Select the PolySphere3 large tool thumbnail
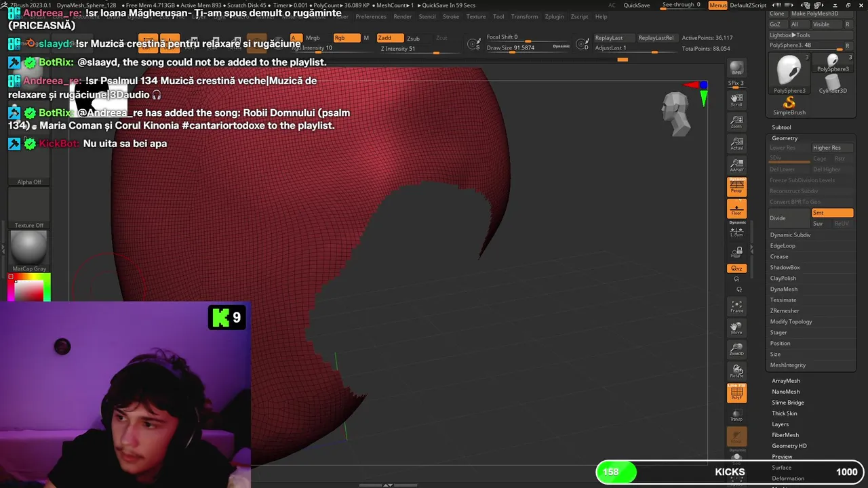Screen dimensions: 868x488 point(789,73)
